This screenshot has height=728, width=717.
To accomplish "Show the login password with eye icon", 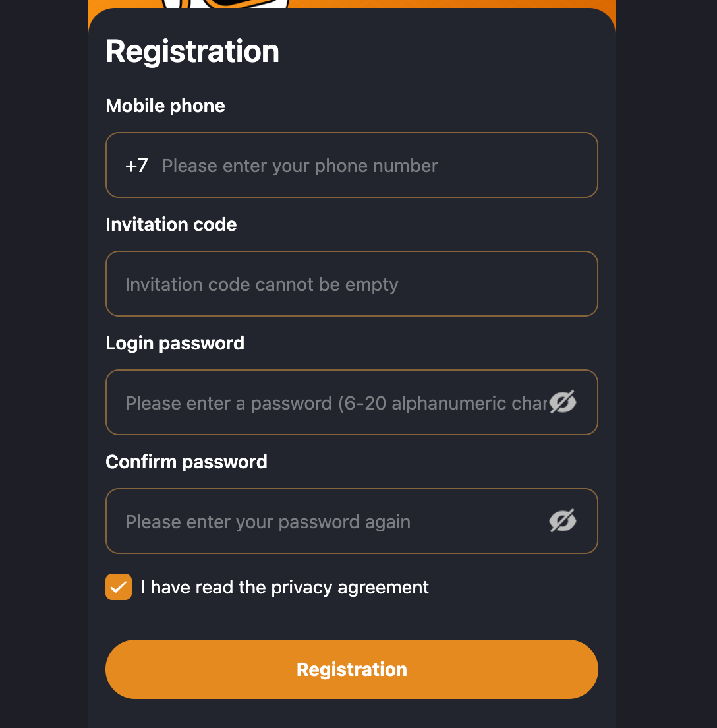I will (x=563, y=402).
